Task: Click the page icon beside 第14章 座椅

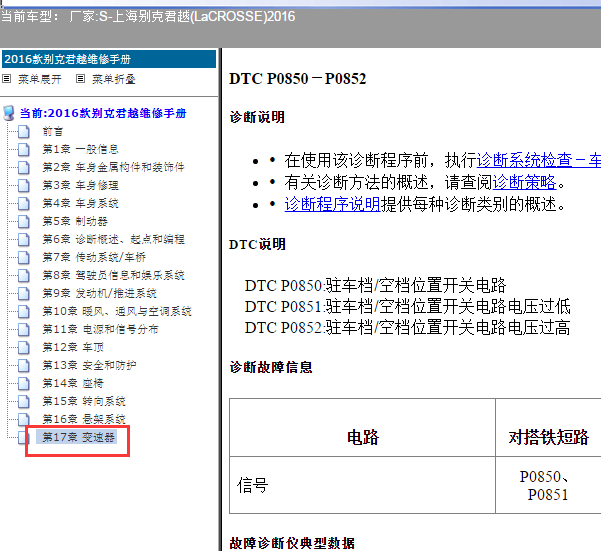Action: pos(24,384)
